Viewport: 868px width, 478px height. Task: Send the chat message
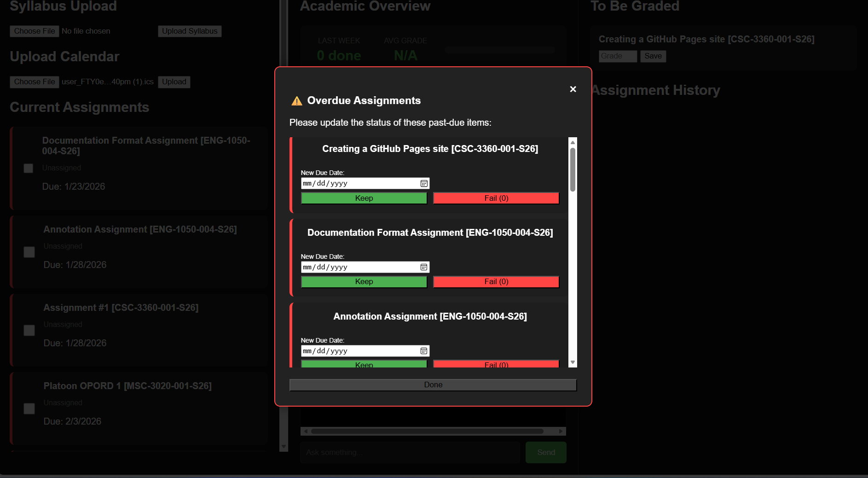coord(546,453)
